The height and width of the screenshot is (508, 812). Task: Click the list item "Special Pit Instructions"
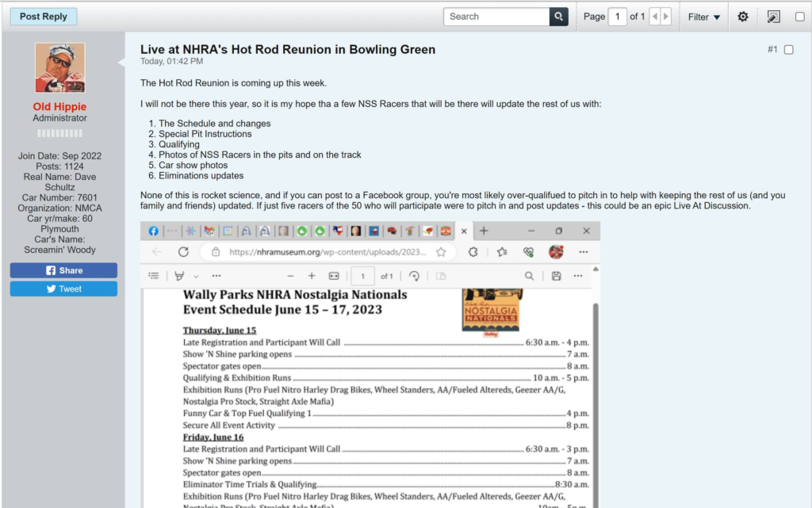tap(205, 134)
